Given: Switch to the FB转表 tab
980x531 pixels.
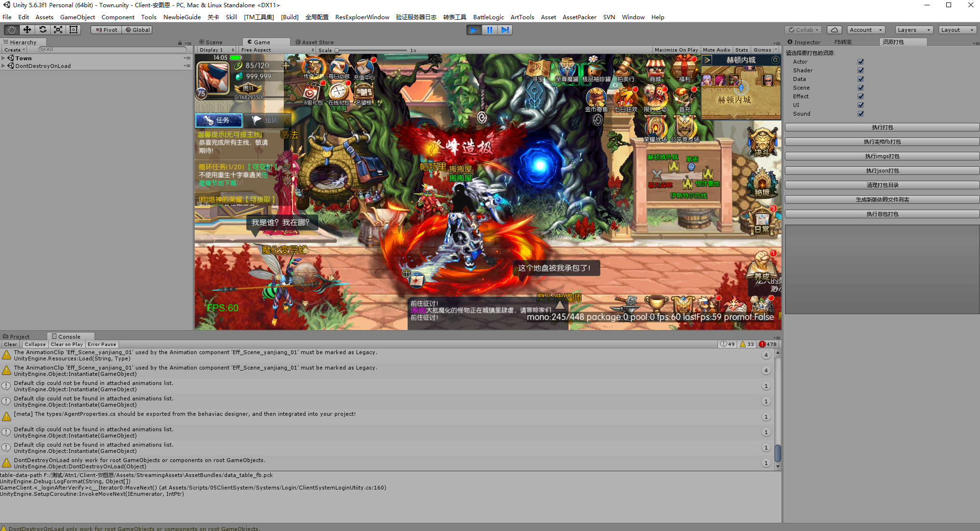Looking at the screenshot, I should point(843,42).
